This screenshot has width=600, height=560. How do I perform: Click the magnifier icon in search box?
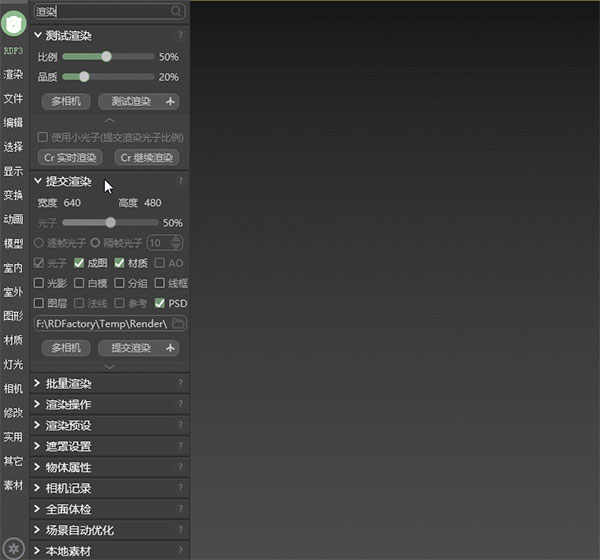(x=176, y=11)
